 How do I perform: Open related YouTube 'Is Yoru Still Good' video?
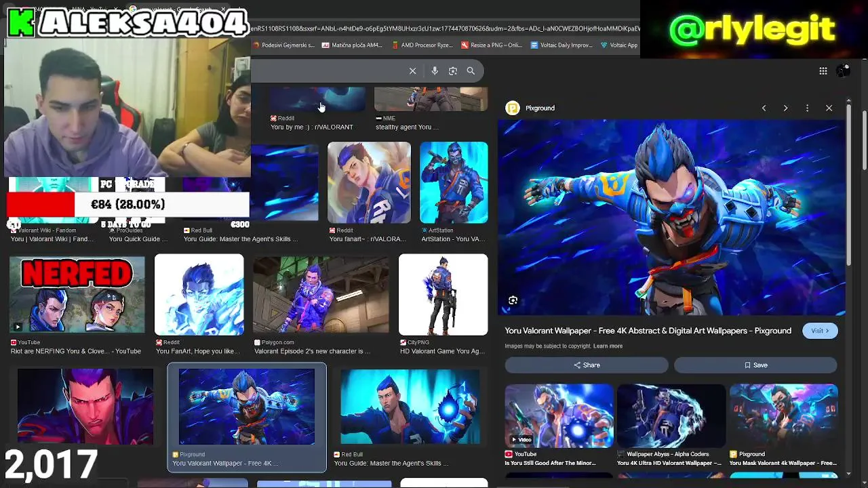pos(559,416)
